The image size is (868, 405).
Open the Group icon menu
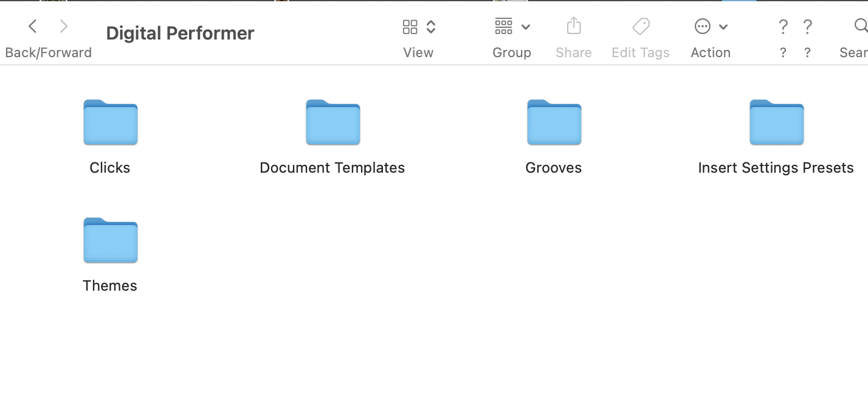tap(504, 26)
